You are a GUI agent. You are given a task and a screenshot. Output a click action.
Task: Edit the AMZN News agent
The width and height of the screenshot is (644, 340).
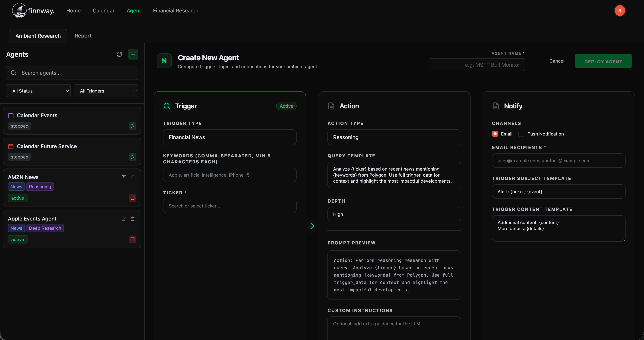coord(124,177)
